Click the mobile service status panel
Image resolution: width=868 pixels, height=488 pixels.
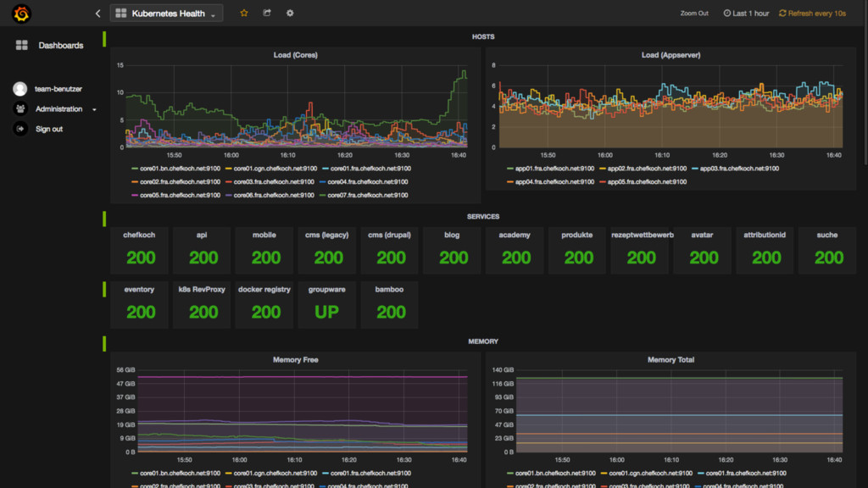(264, 250)
